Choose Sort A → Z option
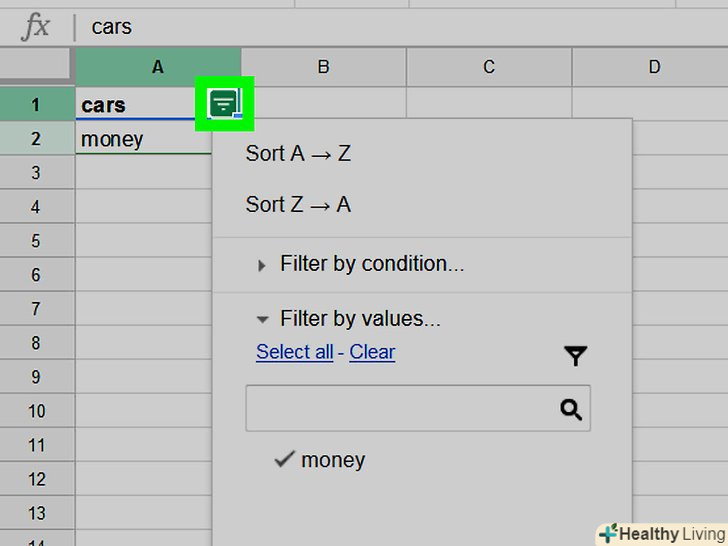 point(298,154)
